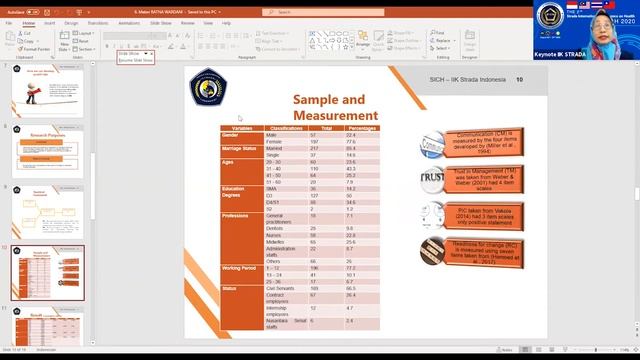
Task: Expand the Layout dropdown
Action: 83,33
